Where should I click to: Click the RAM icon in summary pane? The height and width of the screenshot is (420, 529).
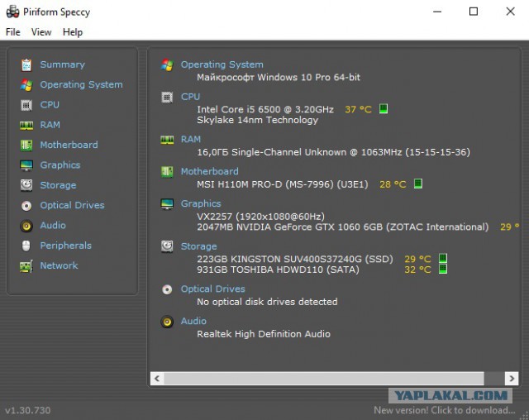coord(167,140)
